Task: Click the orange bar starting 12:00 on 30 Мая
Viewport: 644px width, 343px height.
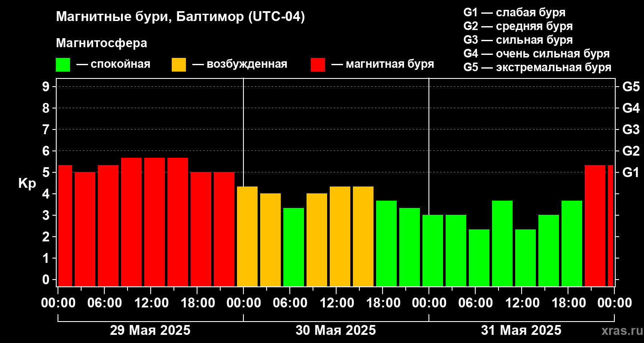Action: coord(340,236)
